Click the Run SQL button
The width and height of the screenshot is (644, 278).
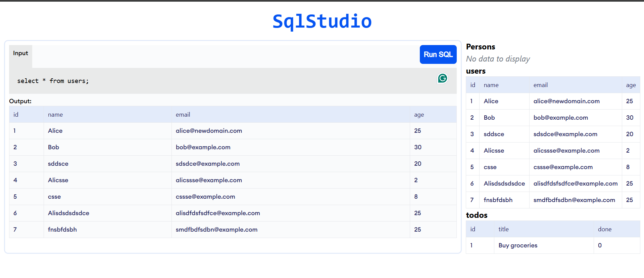coord(438,54)
